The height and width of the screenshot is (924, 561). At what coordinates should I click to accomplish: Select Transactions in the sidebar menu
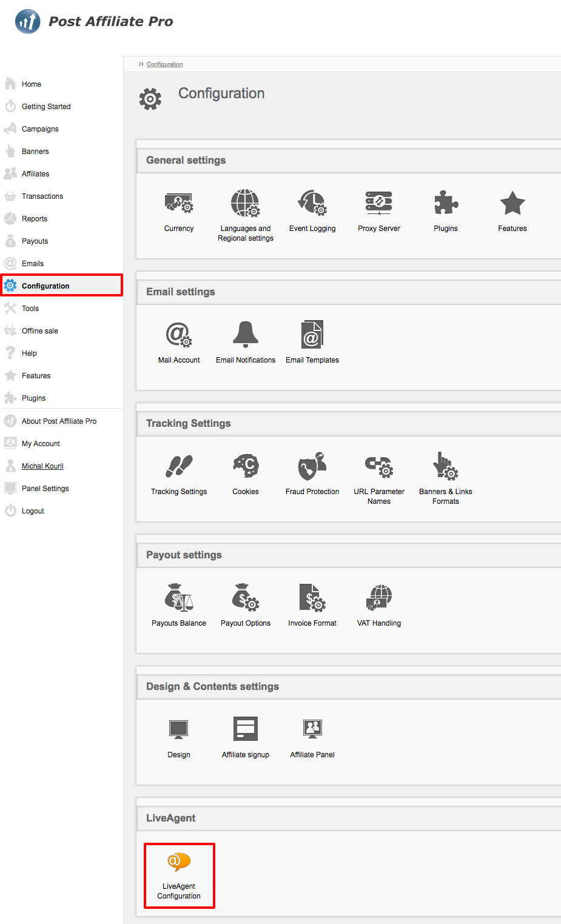point(42,196)
